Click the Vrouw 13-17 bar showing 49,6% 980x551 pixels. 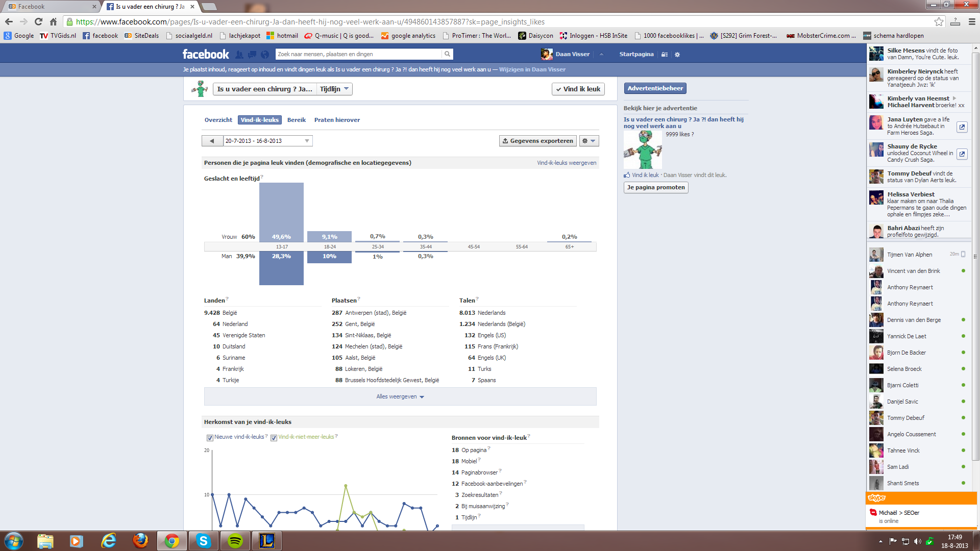coord(281,212)
